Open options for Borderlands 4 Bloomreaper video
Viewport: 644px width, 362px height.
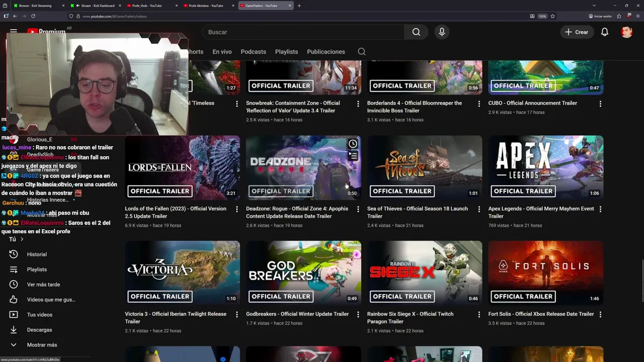(x=479, y=104)
